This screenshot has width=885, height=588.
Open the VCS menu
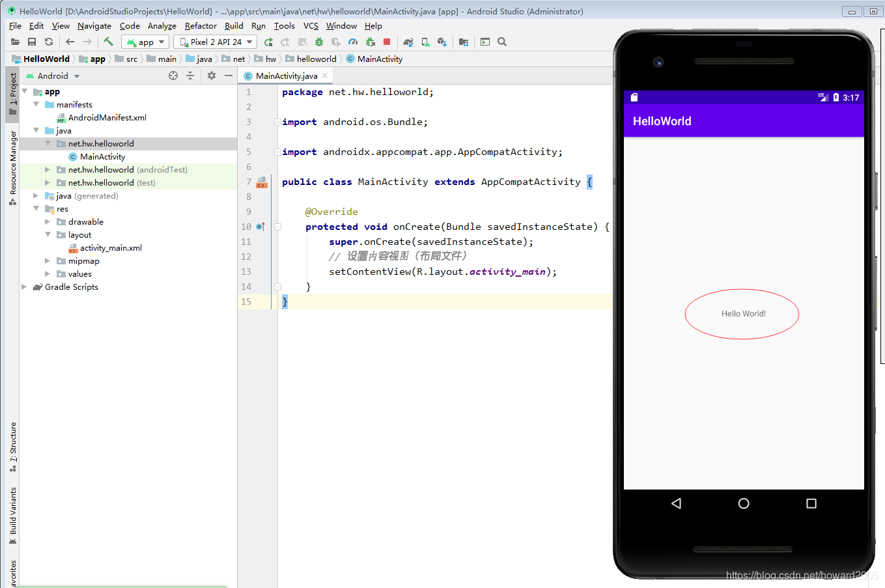tap(311, 25)
